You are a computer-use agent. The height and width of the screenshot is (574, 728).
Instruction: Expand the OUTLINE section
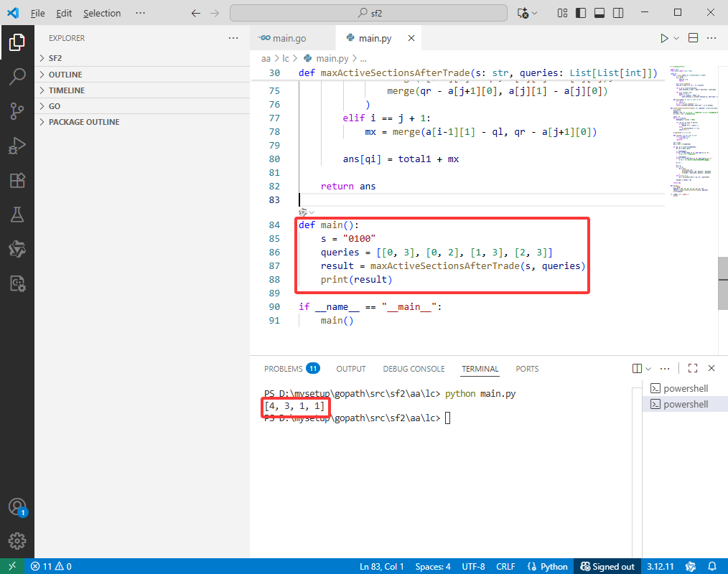[142, 75]
